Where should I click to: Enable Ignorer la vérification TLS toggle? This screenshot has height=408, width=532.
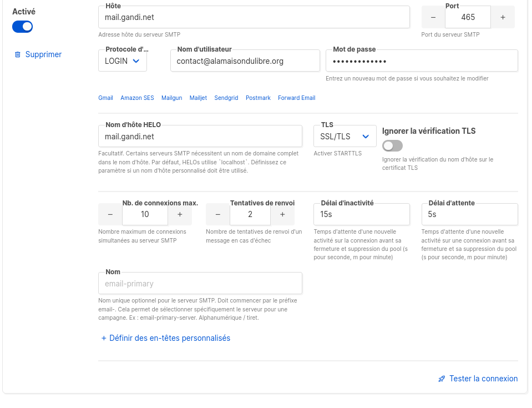coord(392,146)
